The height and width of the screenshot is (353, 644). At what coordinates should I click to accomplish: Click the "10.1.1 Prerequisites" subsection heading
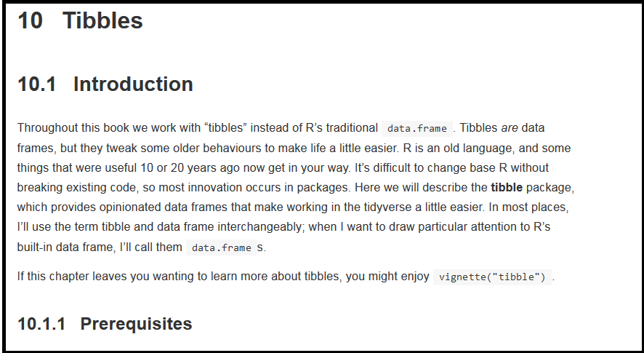(105, 324)
